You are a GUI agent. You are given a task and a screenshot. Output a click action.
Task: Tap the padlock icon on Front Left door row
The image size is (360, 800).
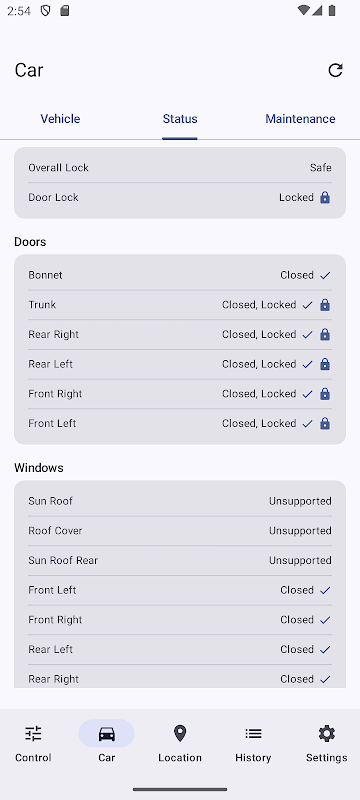[x=325, y=423]
